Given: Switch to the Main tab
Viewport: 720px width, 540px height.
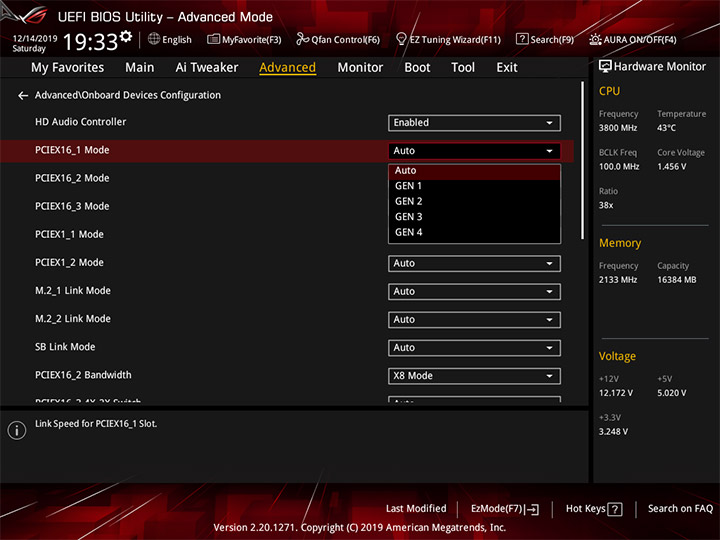Looking at the screenshot, I should (x=140, y=68).
